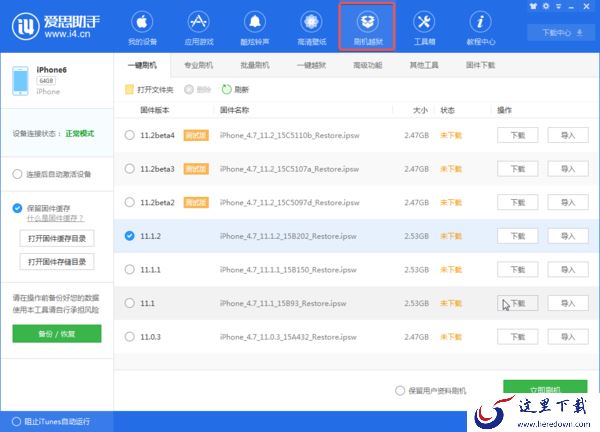Click the 固件版本 column header

pyautogui.click(x=155, y=110)
